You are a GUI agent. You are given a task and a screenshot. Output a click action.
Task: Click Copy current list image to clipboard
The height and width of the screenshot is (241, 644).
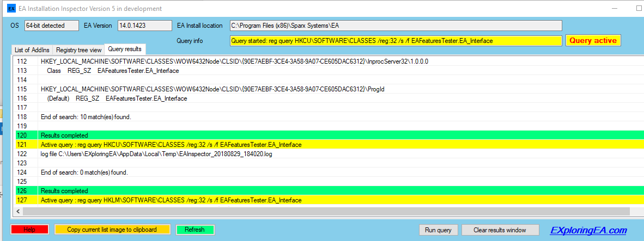click(x=112, y=230)
